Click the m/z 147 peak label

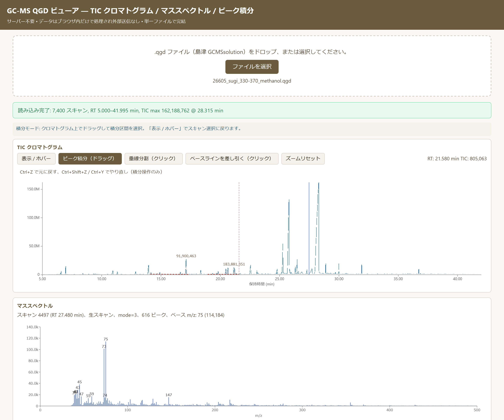coord(169,395)
